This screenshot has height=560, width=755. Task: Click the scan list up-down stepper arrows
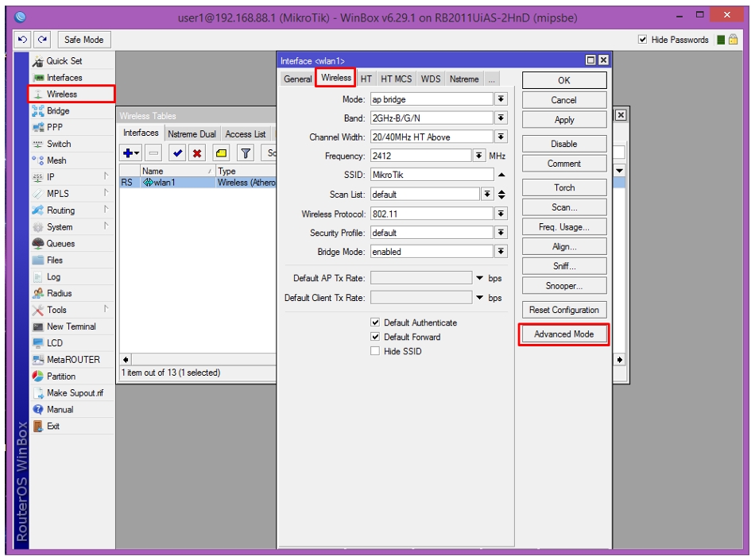tap(501, 195)
